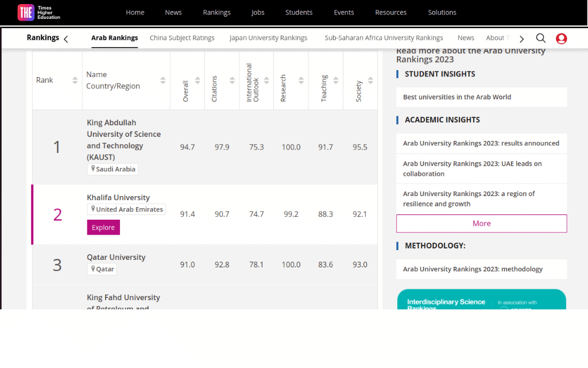Switch to the China Subject Ratings tab
588x368 pixels.
click(182, 37)
